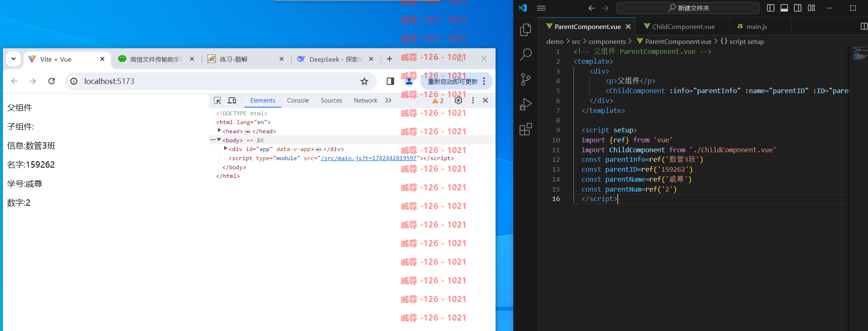Image resolution: width=868 pixels, height=331 pixels.
Task: Click the VS Code command center search box
Action: pos(688,8)
